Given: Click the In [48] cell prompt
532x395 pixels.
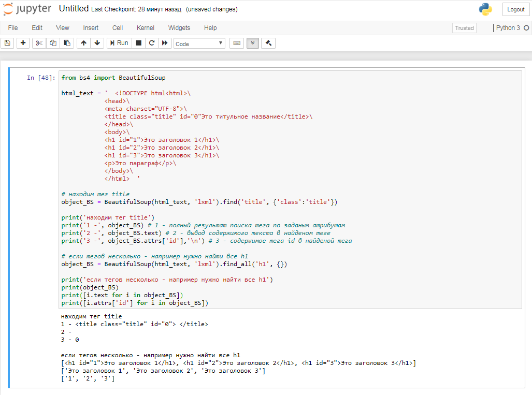Looking at the screenshot, I should 41,78.
